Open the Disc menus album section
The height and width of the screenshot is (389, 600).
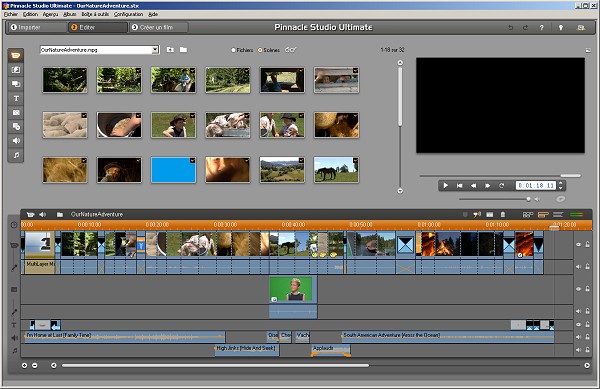16,127
